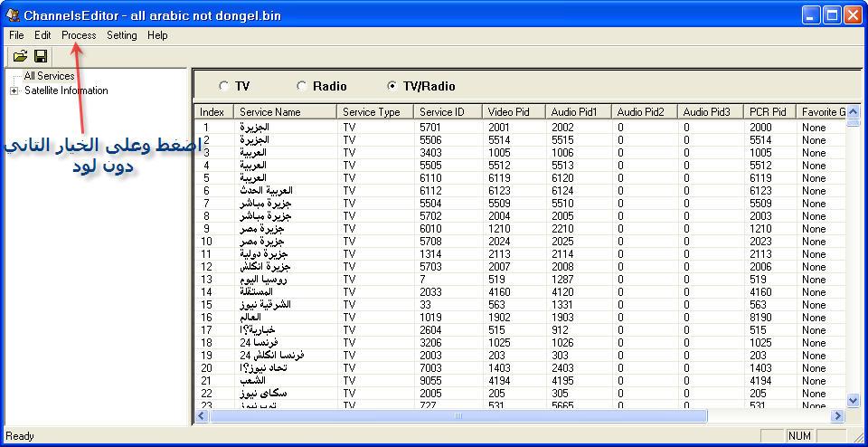Click Service ID cell 5504
This screenshot has height=447, width=868.
[x=430, y=204]
